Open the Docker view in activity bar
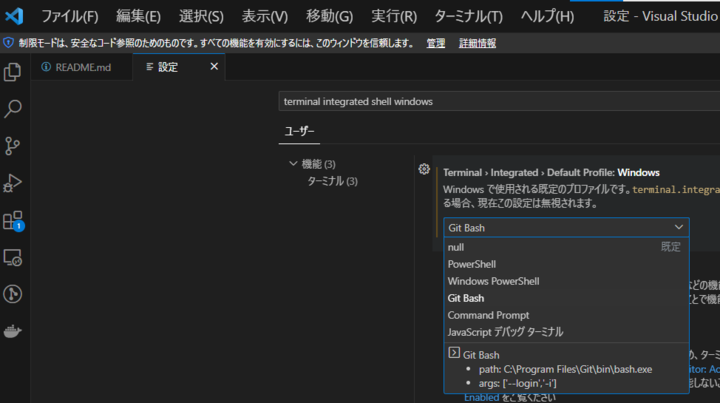Screen dimensions: 720x403 point(12,331)
